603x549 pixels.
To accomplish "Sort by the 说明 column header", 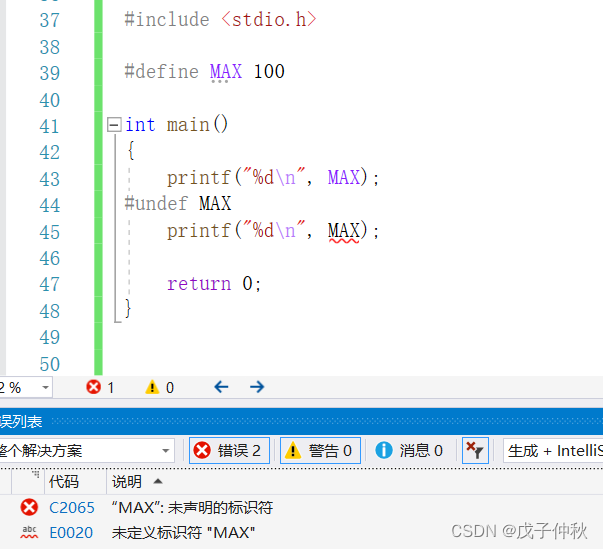I will pos(127,481).
